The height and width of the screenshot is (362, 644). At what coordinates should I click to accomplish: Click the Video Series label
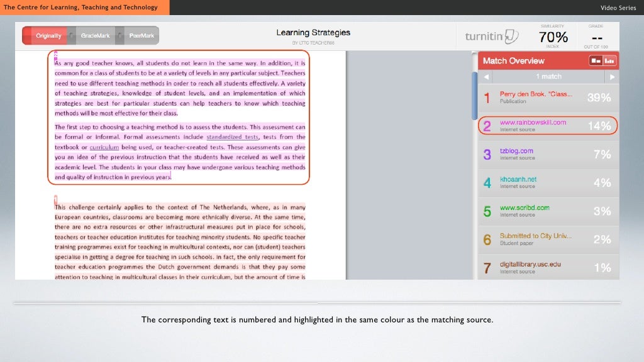618,8
